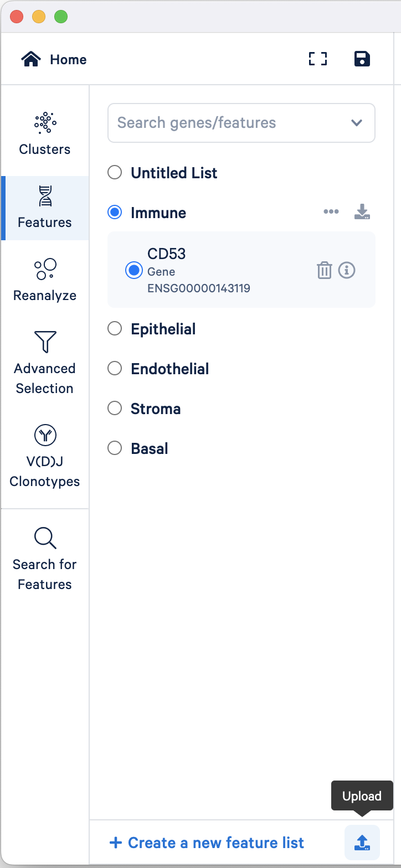401x868 pixels.
Task: Click the save disk icon
Action: (362, 59)
